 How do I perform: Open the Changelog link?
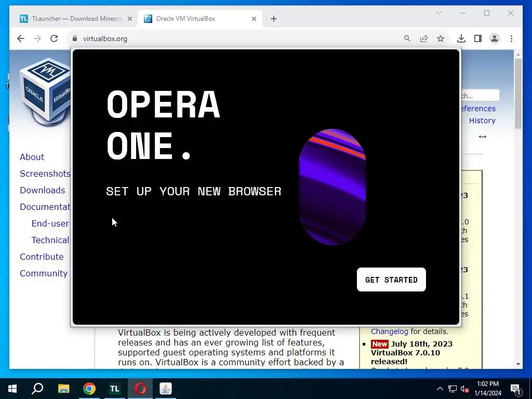tap(390, 331)
